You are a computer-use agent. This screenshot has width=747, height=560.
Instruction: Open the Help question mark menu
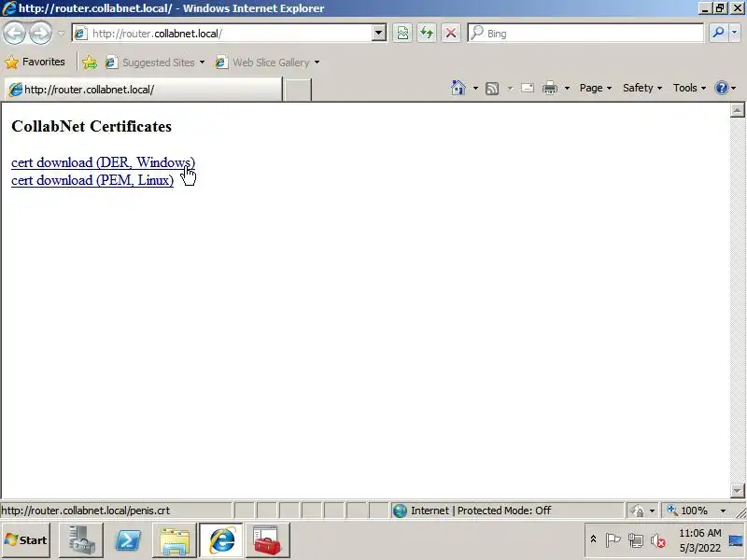pos(726,88)
